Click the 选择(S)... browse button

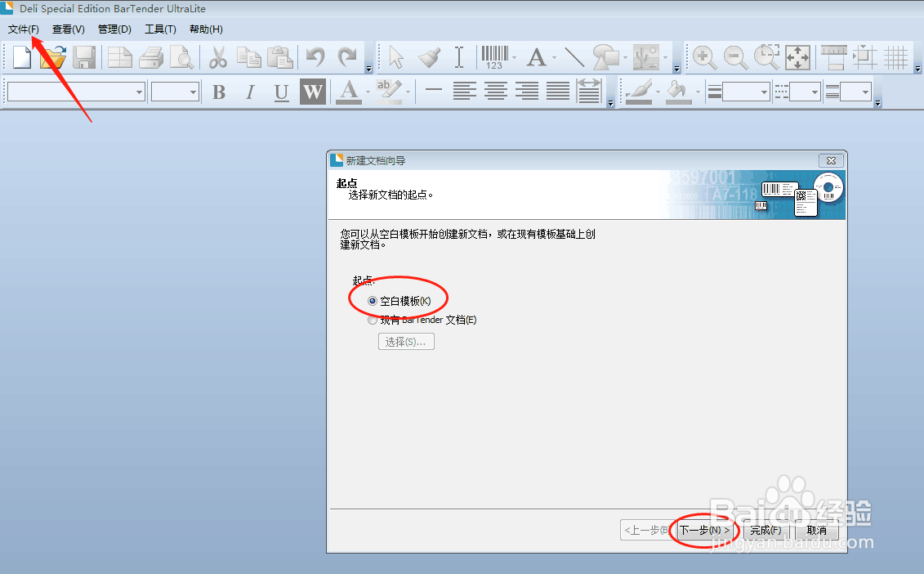tap(406, 342)
